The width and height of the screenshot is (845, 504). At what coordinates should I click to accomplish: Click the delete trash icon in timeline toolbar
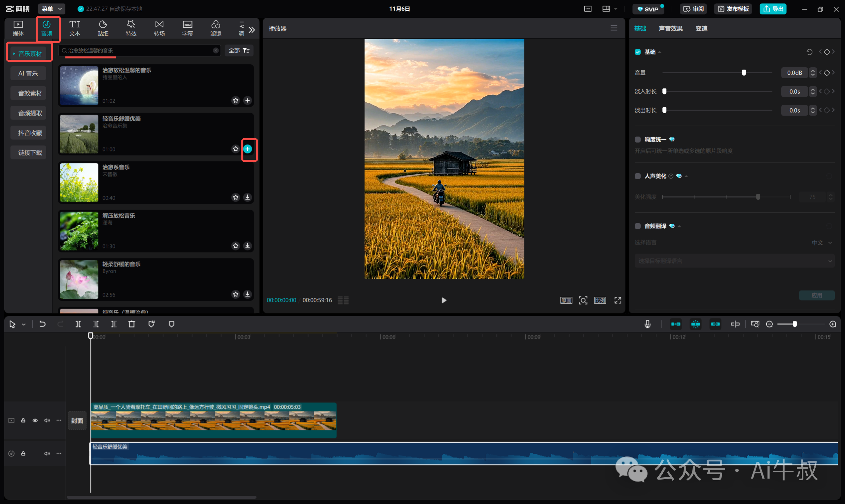pyautogui.click(x=131, y=324)
